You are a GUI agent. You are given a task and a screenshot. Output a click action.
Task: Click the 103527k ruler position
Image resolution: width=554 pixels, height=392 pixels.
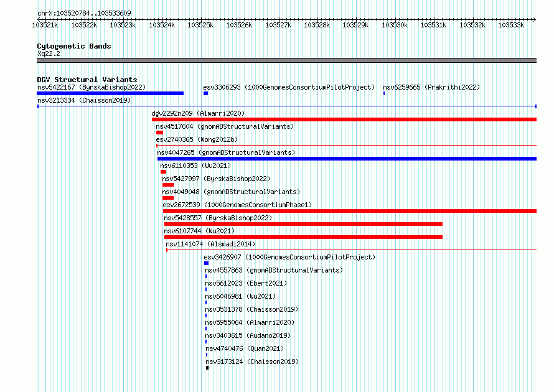(278, 25)
